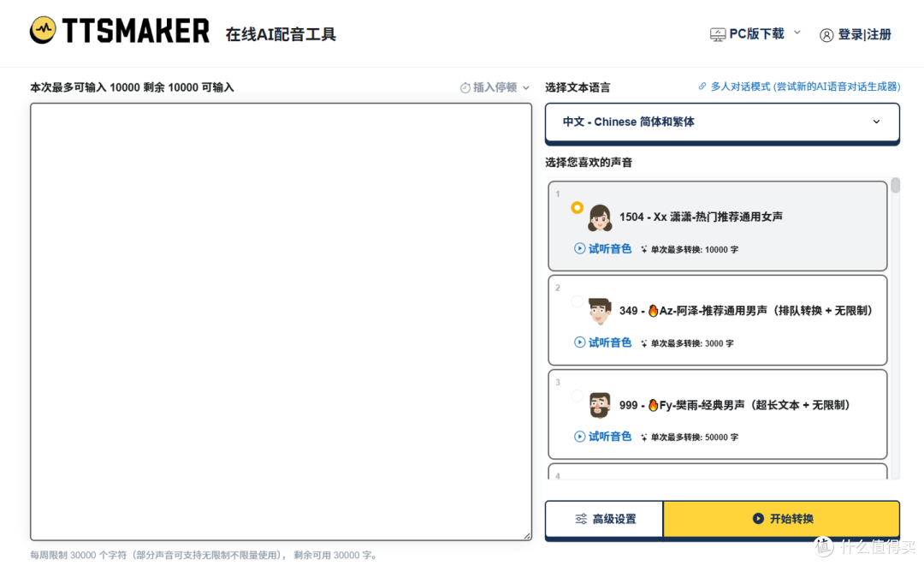The image size is (924, 566).
Task: Click the text 1504 - Xx 潇潇-热门推荐通用女声
Action: 701,217
